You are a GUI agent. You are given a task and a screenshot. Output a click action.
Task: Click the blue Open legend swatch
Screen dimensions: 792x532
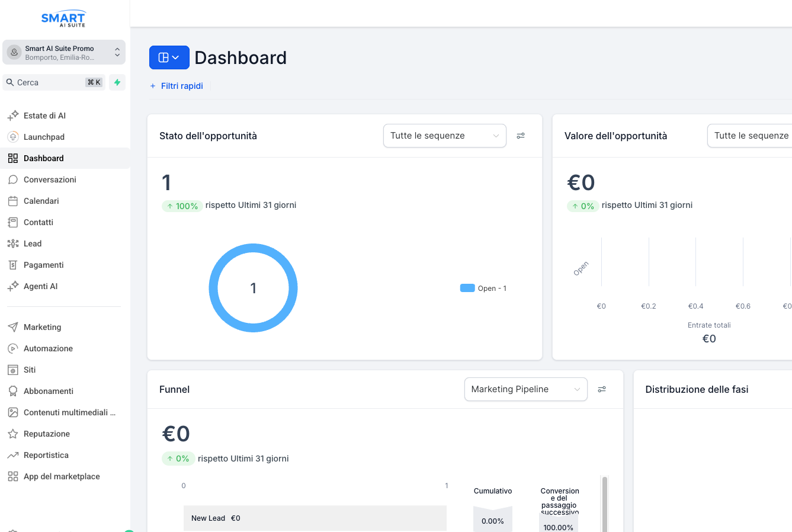[x=467, y=289]
